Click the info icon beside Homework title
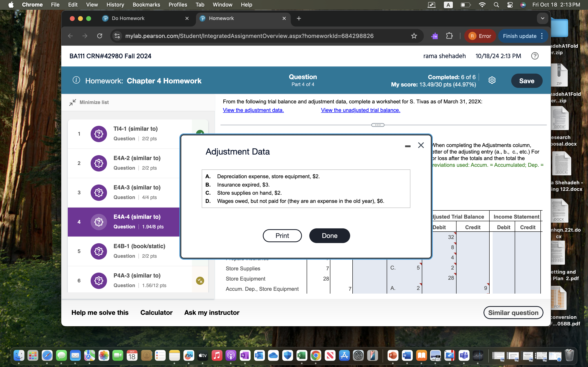 tap(76, 80)
